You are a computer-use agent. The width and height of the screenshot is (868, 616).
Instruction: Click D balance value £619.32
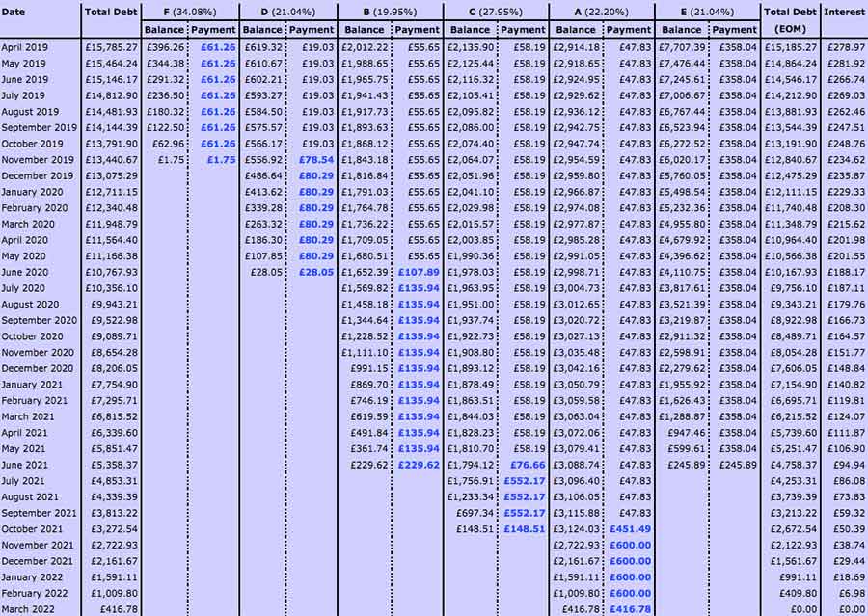click(263, 47)
